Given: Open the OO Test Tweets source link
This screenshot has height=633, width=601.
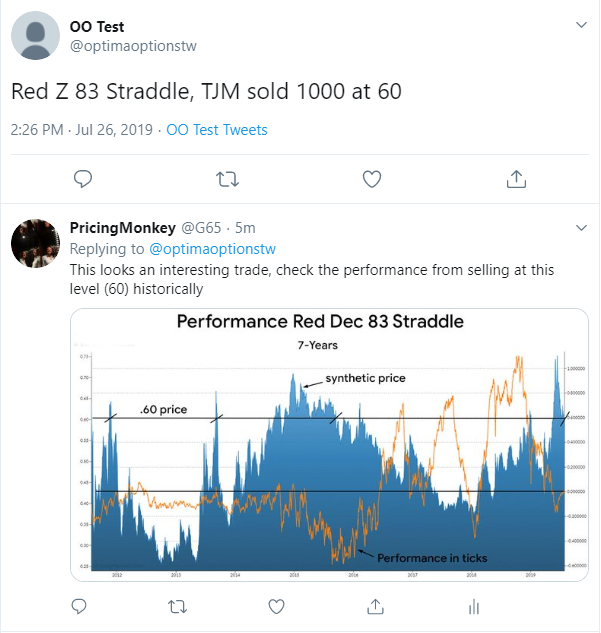Looking at the screenshot, I should pyautogui.click(x=217, y=130).
